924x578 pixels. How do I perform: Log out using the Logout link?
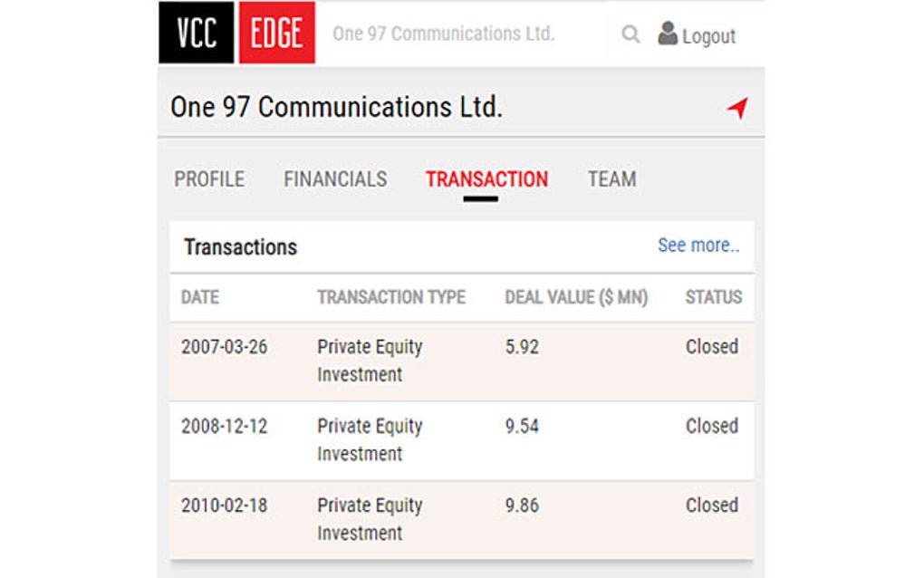[x=708, y=36]
